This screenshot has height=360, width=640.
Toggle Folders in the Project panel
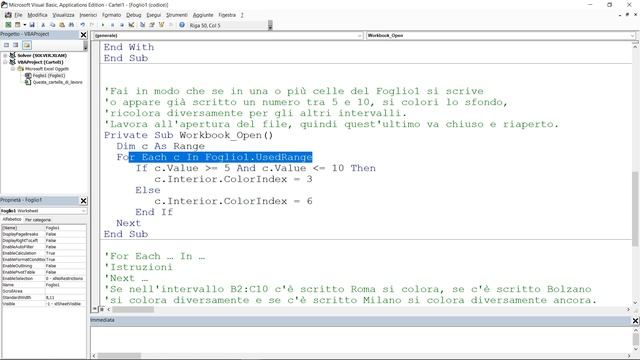click(x=27, y=45)
